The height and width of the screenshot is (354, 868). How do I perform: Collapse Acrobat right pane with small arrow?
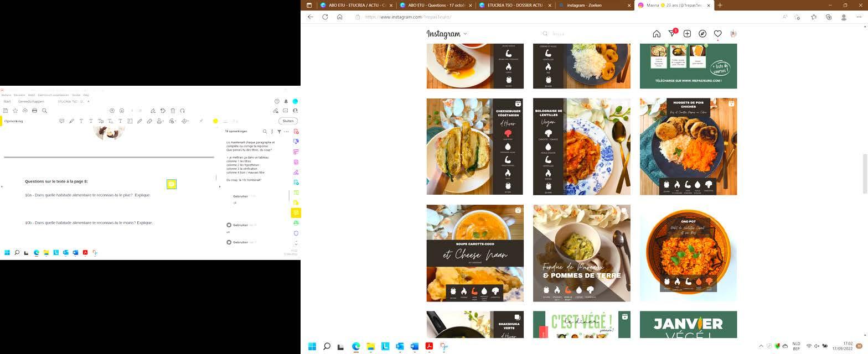[220, 186]
